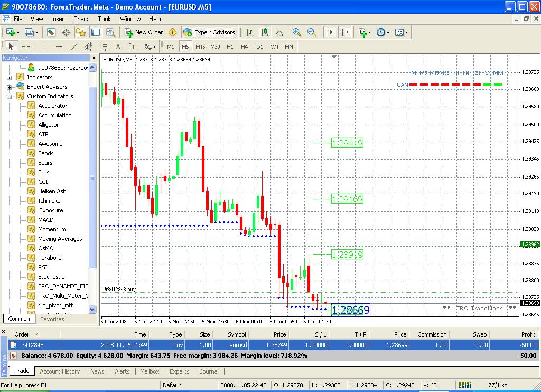The image size is (541, 392).
Task: Enable chart Auto Scroll
Action: coord(330,32)
